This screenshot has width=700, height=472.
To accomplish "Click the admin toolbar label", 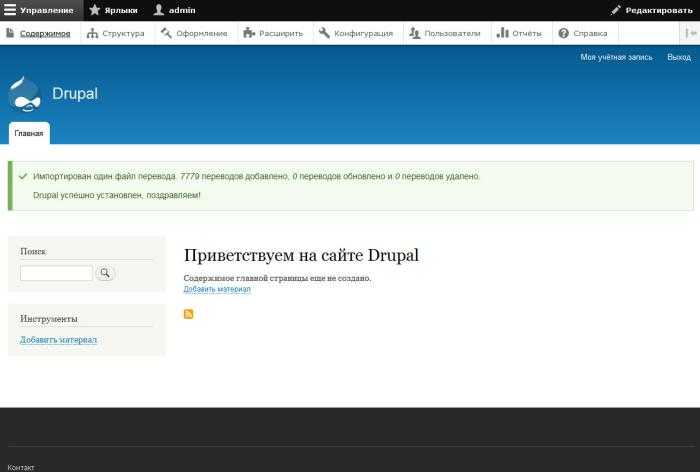I will coord(182,10).
